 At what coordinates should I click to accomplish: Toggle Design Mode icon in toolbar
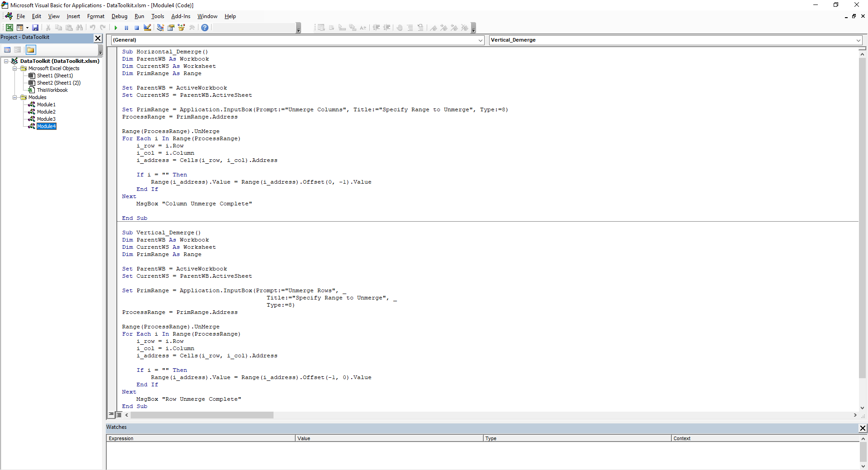click(147, 28)
